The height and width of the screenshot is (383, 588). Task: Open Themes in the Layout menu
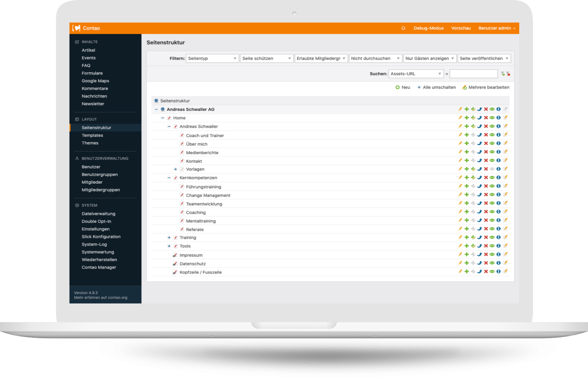[90, 143]
